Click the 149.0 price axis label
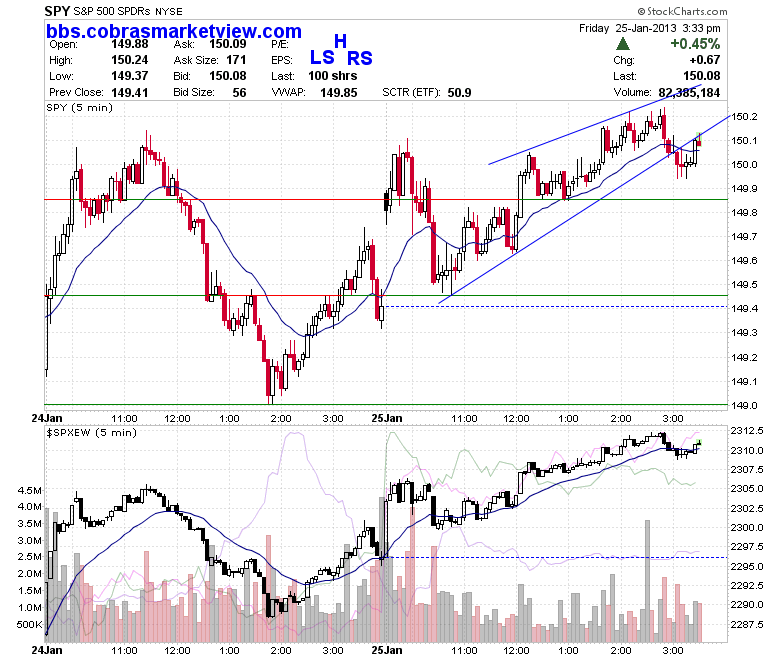The height and width of the screenshot is (659, 780). coord(744,405)
